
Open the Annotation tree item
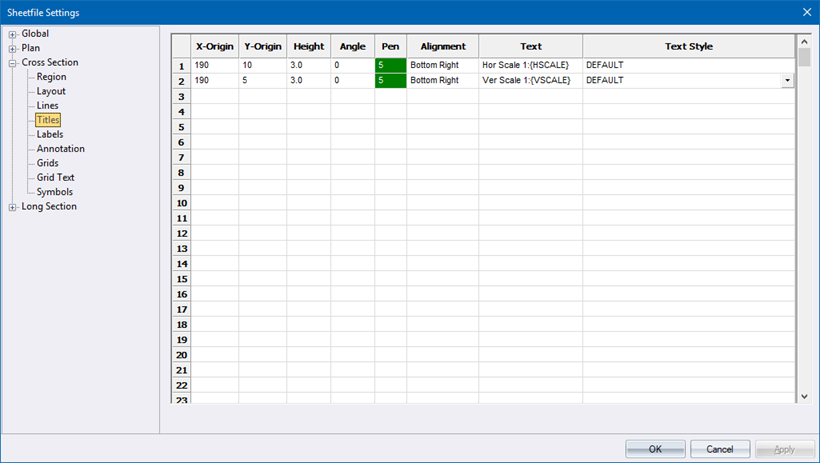(x=60, y=149)
